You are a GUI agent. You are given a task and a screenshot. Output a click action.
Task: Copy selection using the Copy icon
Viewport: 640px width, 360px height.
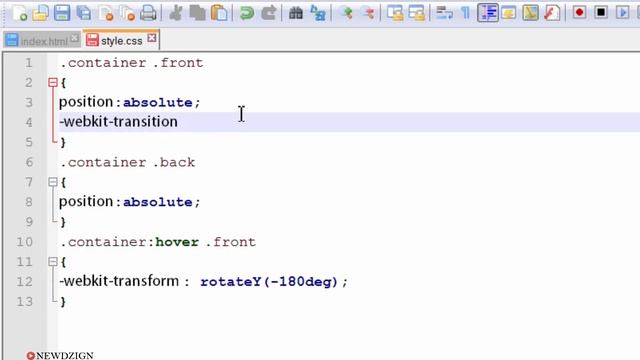tap(198, 13)
